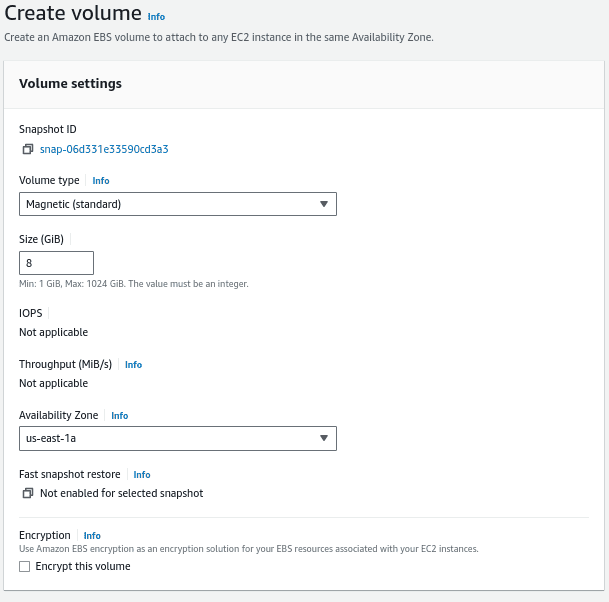Open Info link for Availability Zone

click(x=120, y=416)
